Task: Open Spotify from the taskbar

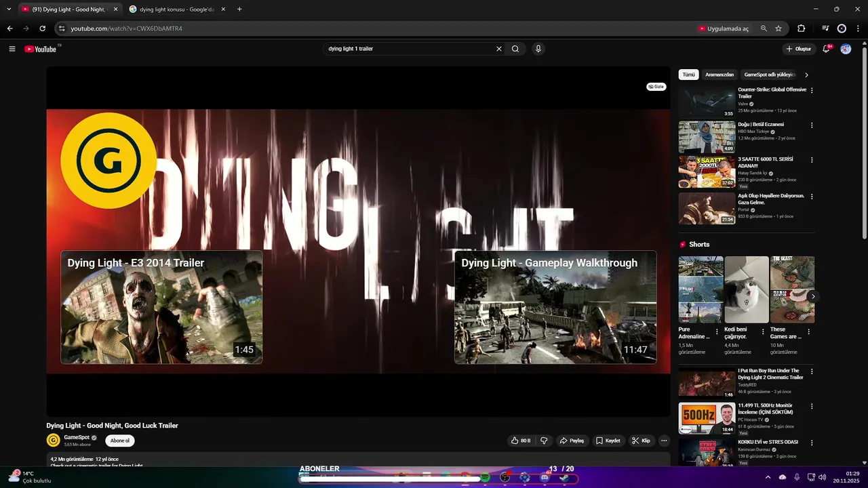Action: click(485, 477)
